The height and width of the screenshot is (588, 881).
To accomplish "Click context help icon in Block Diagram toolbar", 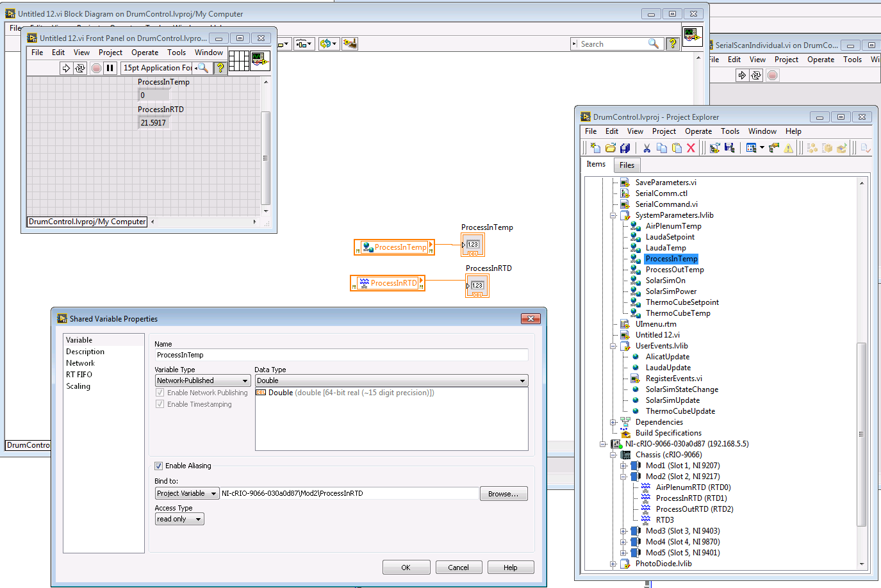I will click(673, 44).
